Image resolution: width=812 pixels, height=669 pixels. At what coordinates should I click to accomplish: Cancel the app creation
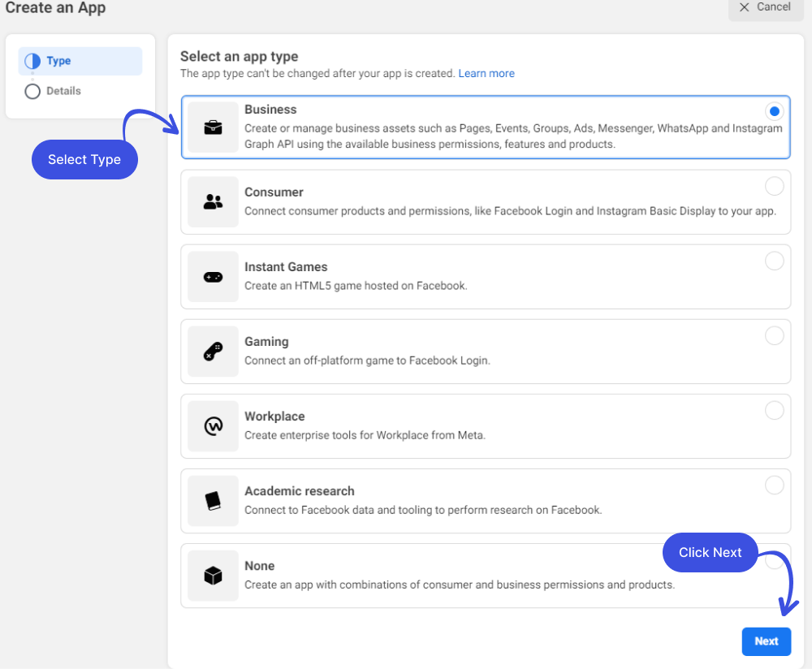766,7
